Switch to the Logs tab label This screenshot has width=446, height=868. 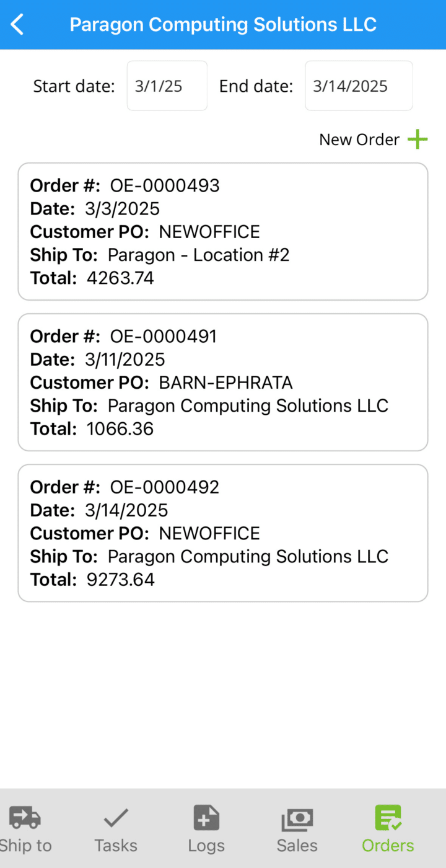tap(206, 846)
